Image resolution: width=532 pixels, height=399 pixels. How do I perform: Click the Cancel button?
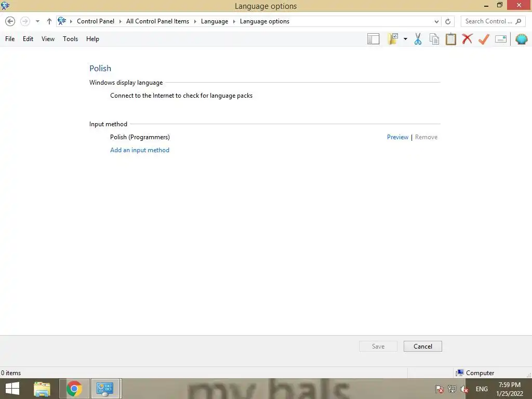[423, 347]
